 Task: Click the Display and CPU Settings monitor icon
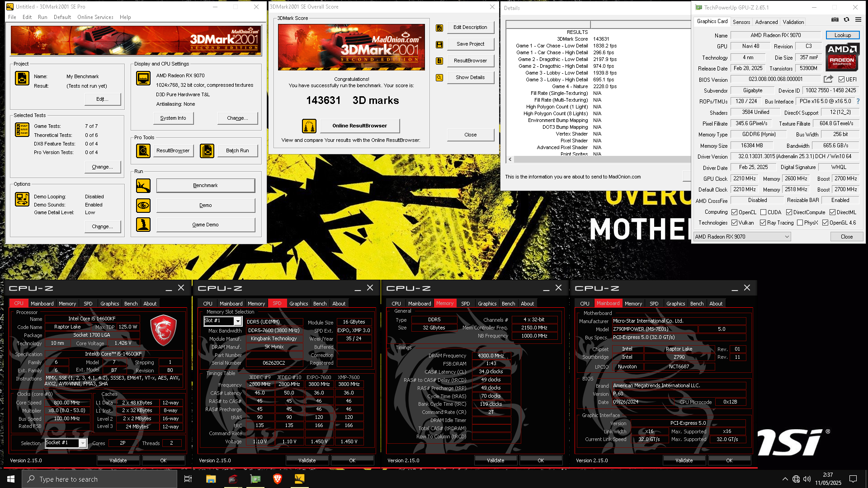143,78
